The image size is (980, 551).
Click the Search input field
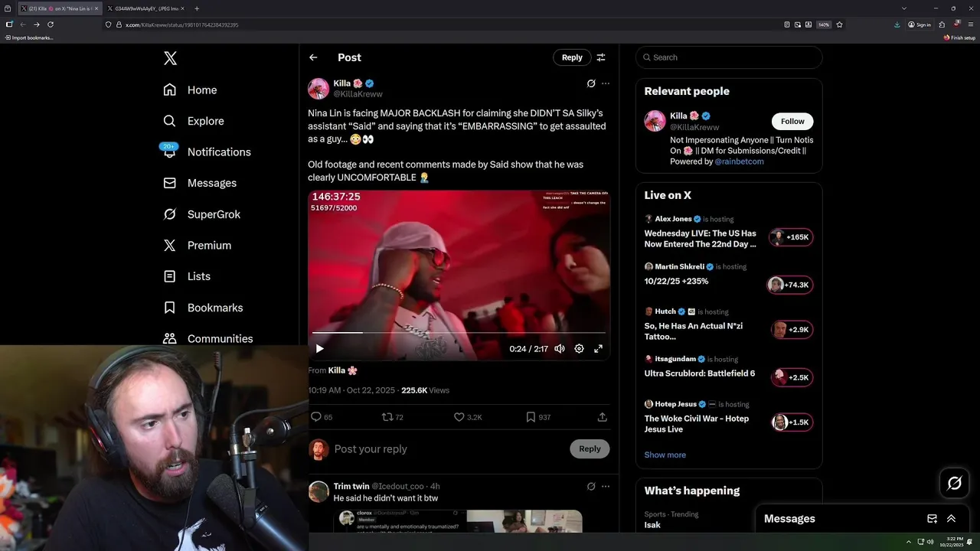point(729,57)
